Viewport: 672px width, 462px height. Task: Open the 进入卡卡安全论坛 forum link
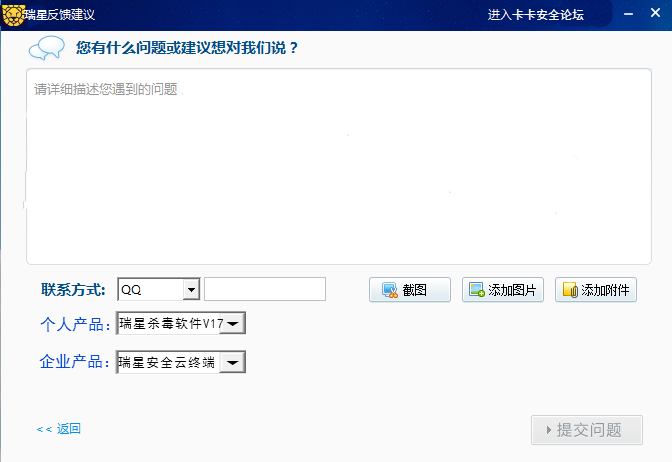pyautogui.click(x=535, y=15)
